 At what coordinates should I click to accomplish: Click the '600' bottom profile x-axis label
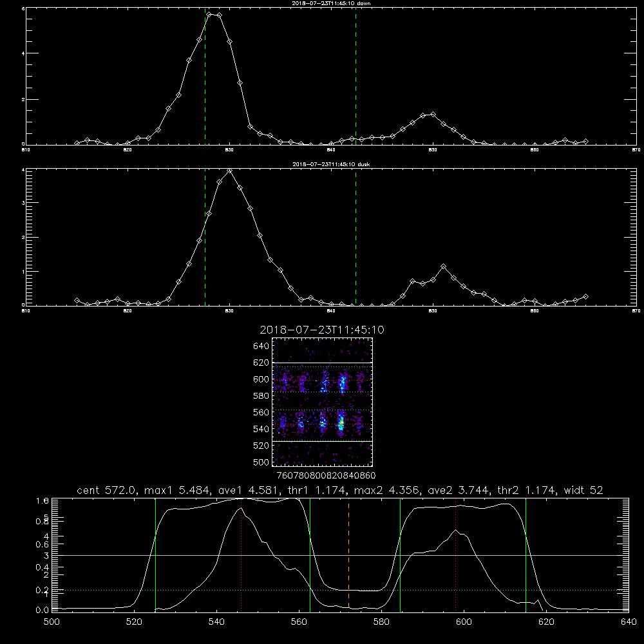[x=464, y=622]
